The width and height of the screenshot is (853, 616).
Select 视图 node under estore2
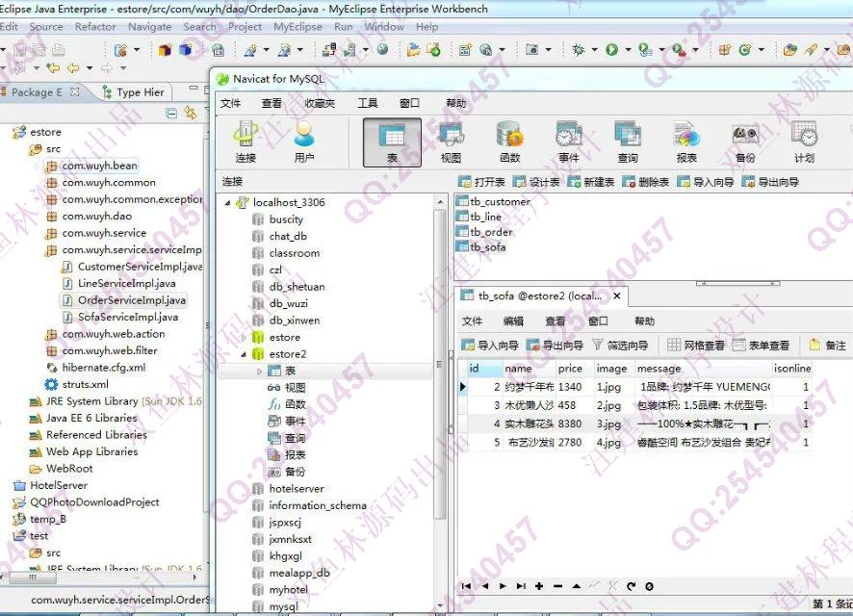(287, 387)
